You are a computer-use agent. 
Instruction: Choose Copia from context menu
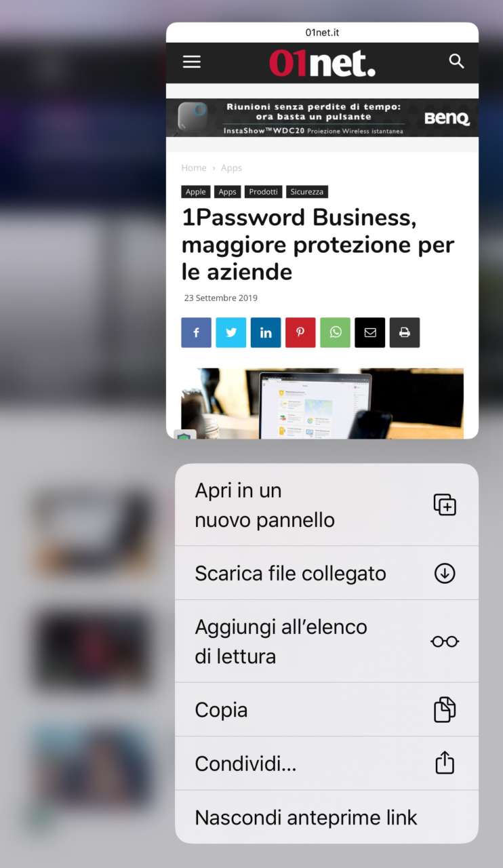pyautogui.click(x=327, y=710)
